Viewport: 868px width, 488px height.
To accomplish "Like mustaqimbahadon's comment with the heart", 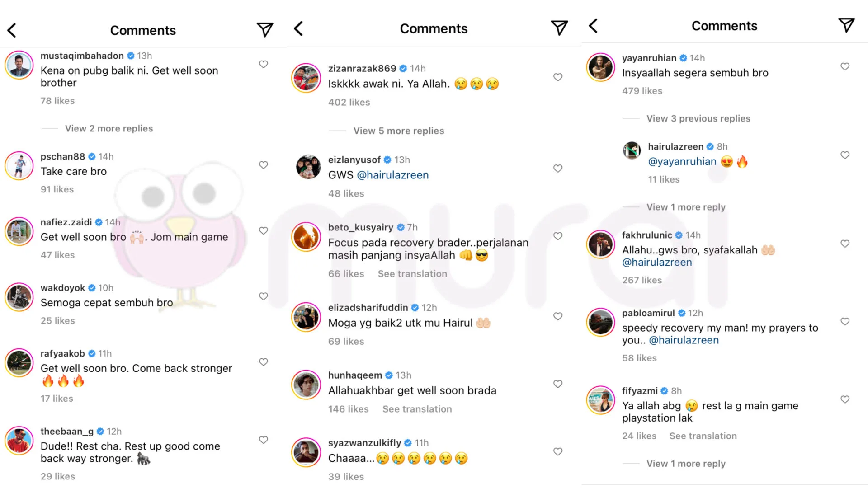I will coord(264,64).
